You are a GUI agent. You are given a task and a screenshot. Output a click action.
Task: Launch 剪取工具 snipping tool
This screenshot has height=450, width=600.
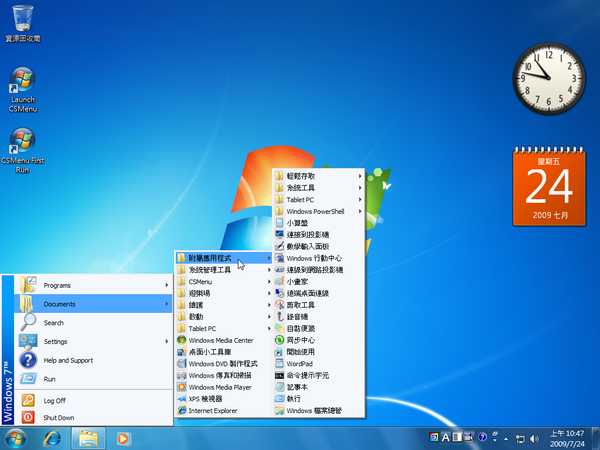tap(319, 305)
